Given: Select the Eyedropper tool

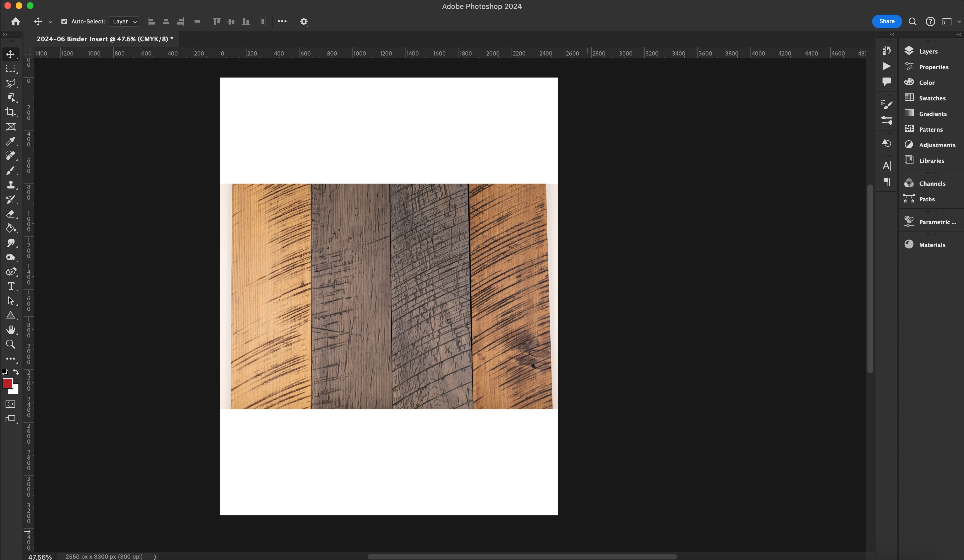Looking at the screenshot, I should click(10, 141).
